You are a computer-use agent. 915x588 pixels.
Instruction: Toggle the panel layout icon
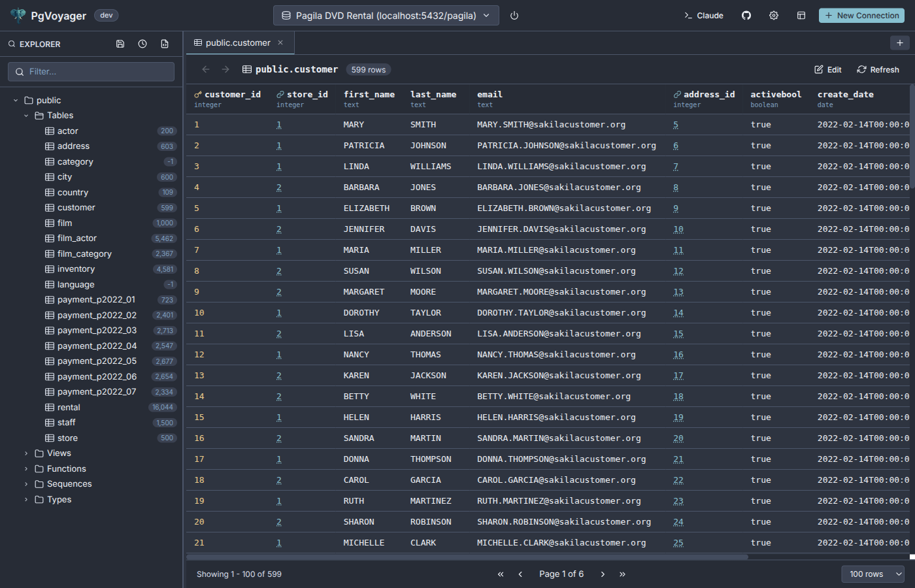coord(801,15)
